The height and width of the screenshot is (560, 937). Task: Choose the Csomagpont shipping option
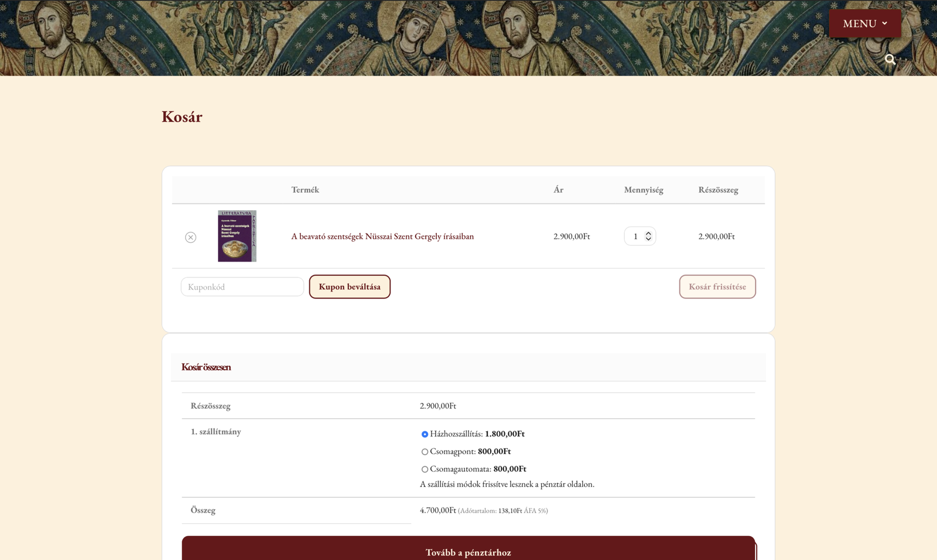click(425, 452)
